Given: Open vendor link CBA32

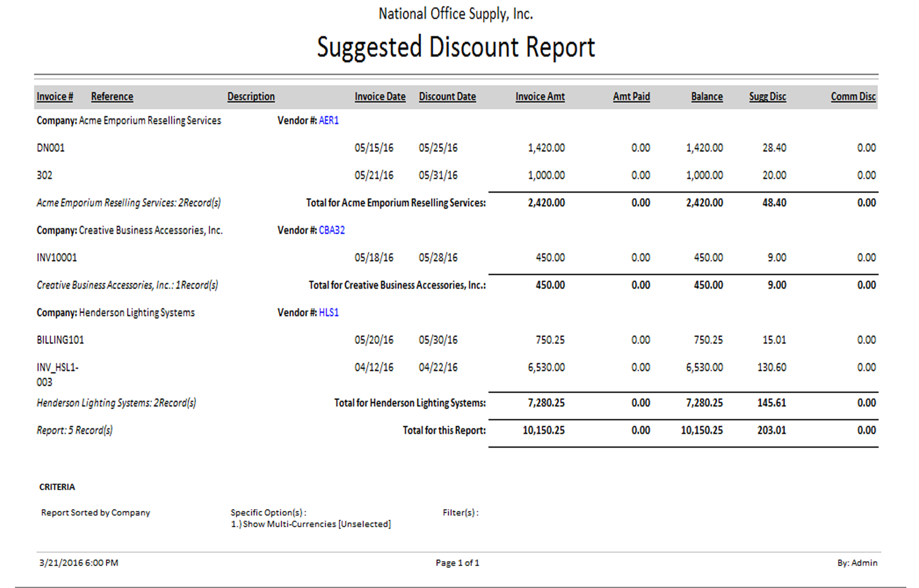Looking at the screenshot, I should 331,230.
